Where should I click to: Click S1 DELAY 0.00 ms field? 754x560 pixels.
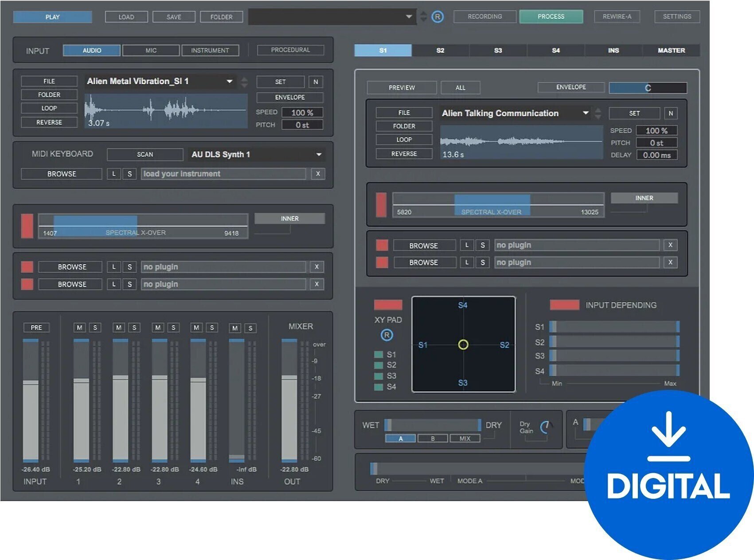(656, 155)
